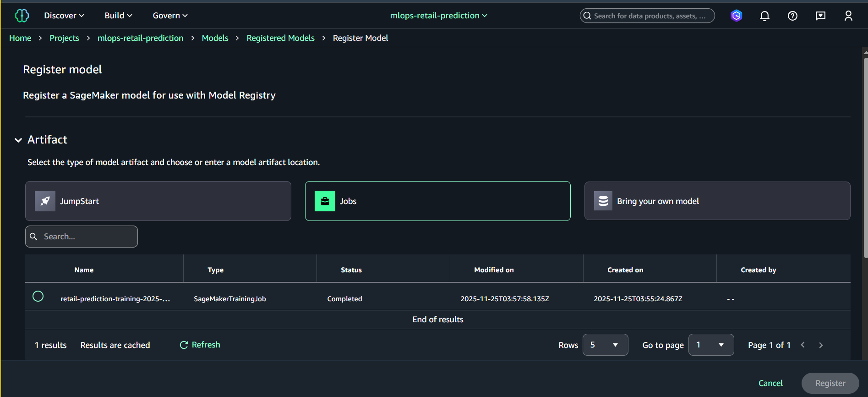Image resolution: width=868 pixels, height=397 pixels.
Task: Cancel the model registration
Action: click(770, 383)
